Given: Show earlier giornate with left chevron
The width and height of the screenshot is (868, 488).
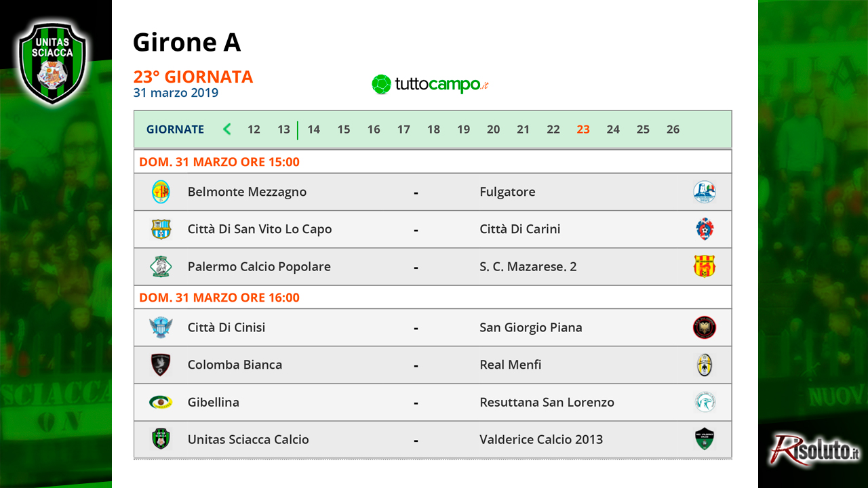Looking at the screenshot, I should tap(227, 129).
